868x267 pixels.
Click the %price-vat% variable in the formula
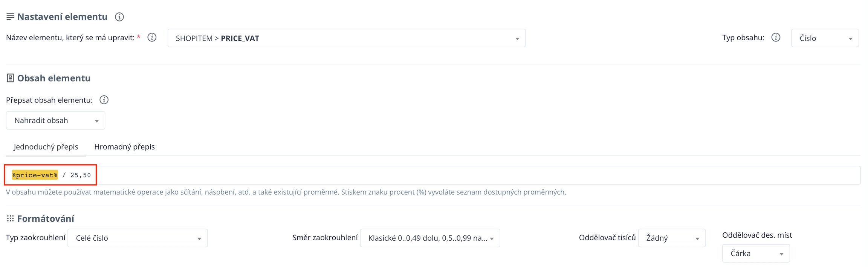(x=35, y=175)
